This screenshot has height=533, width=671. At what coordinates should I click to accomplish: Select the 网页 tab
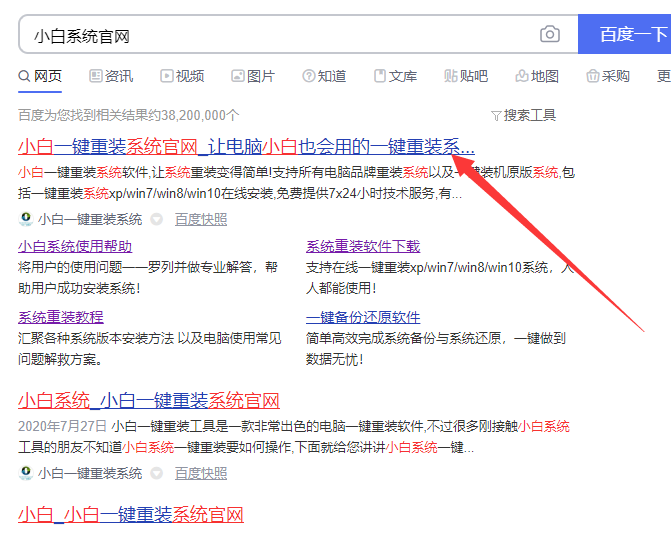click(x=40, y=76)
